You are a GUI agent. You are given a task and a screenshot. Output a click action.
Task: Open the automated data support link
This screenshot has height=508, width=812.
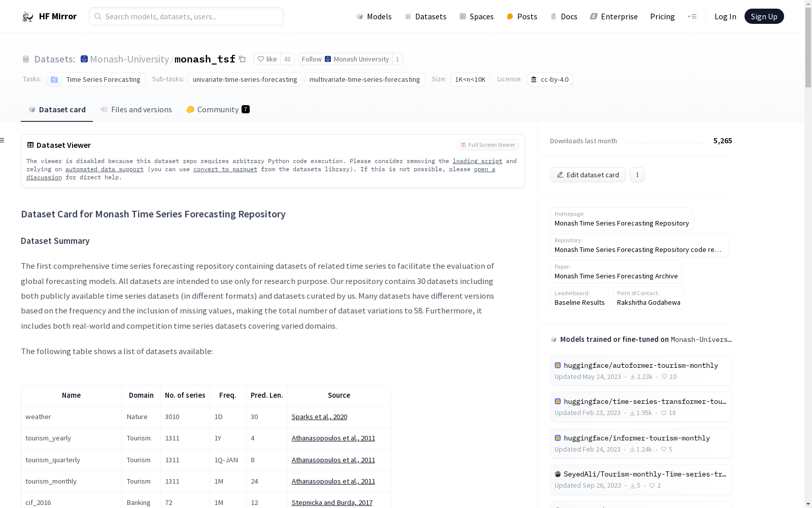[x=105, y=169]
